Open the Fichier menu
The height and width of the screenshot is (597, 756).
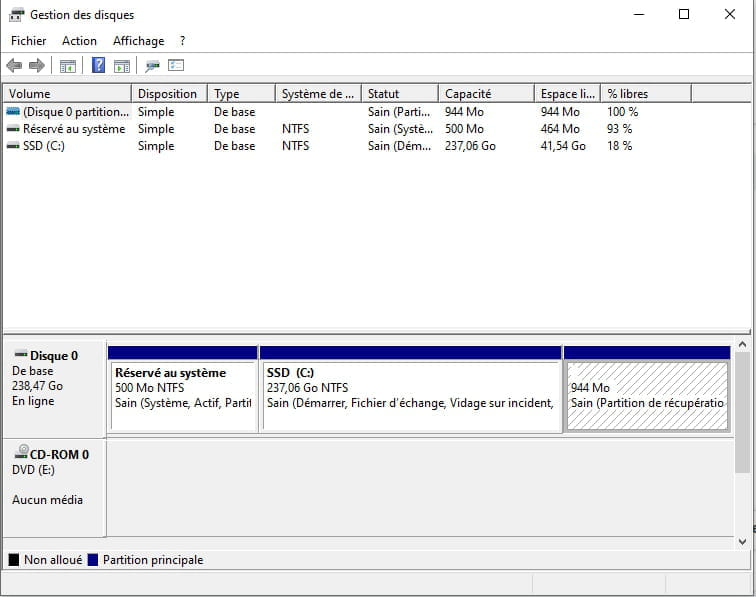28,41
